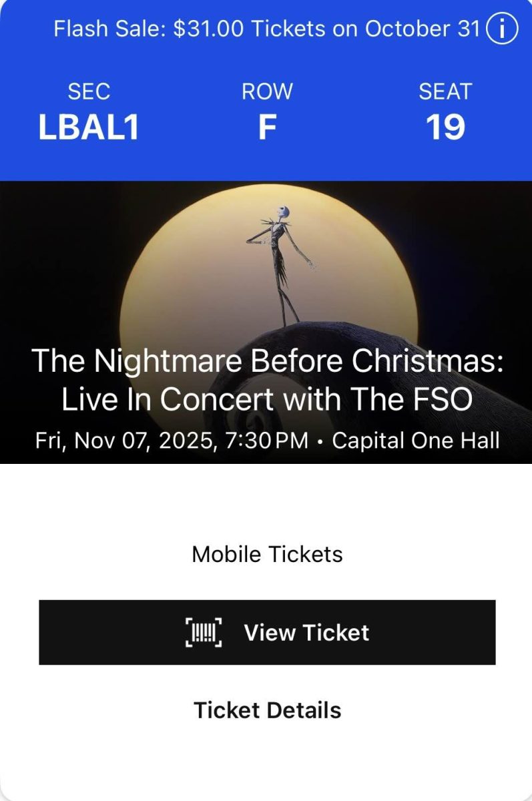Tap the row value F
The height and width of the screenshot is (801, 532).
pos(267,127)
